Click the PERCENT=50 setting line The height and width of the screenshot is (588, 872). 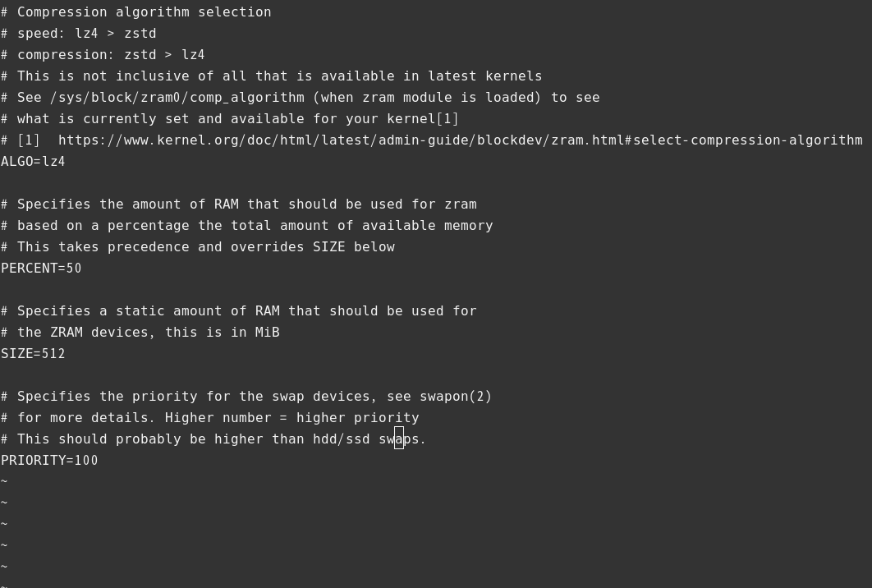coord(41,269)
